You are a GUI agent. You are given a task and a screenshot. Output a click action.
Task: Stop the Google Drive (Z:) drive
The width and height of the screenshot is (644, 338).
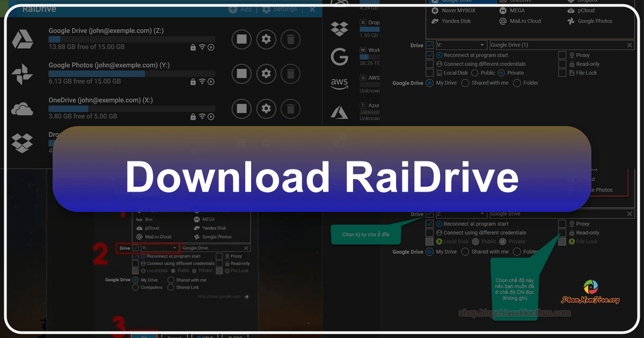[x=242, y=39]
